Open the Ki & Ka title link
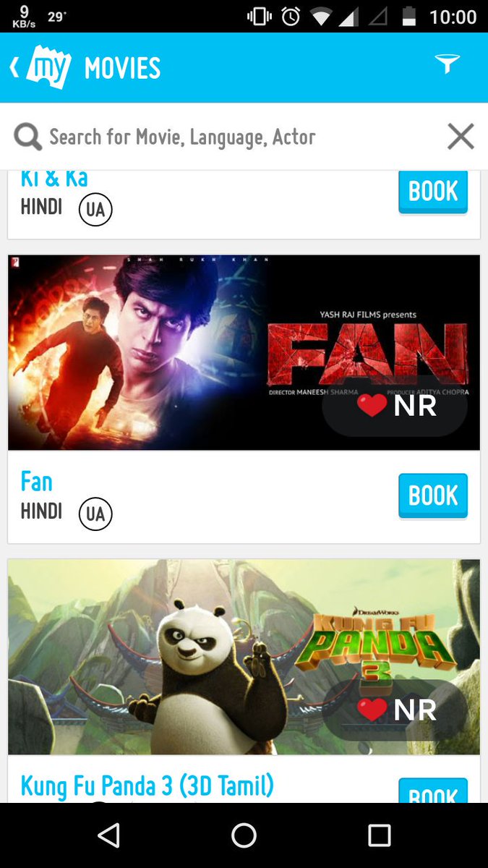 coord(54,179)
